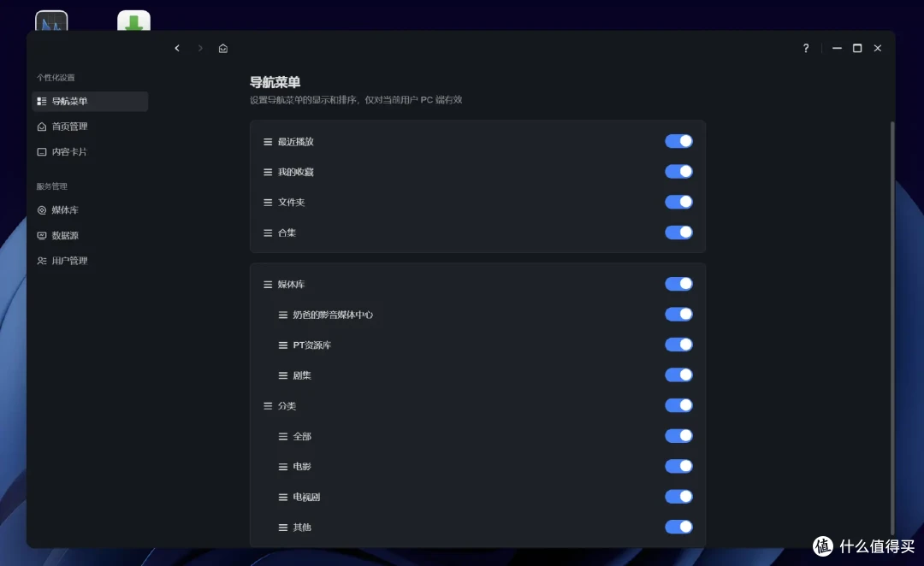Open 数据源 management page
The image size is (924, 566).
pos(90,236)
